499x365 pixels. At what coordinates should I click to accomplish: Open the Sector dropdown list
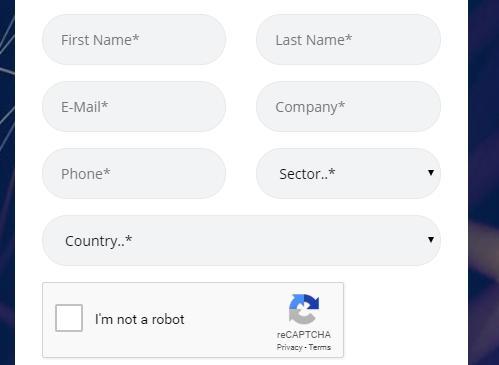pos(348,173)
